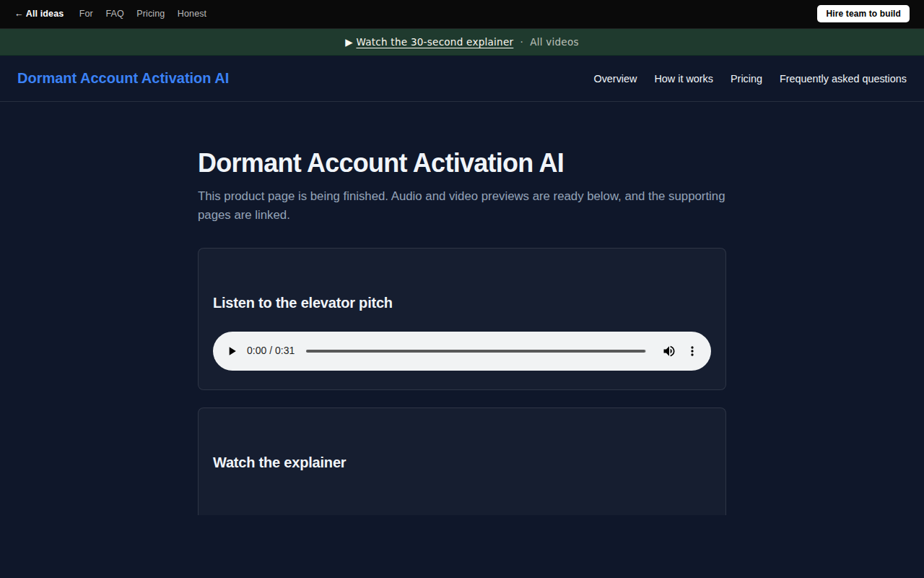Click Dormant Account Activation AI logo
The height and width of the screenshot is (578, 924).
coord(123,78)
